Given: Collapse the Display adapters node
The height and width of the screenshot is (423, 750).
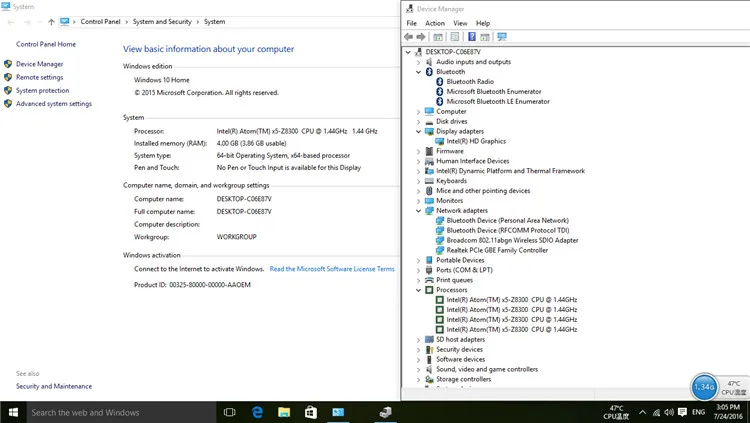Looking at the screenshot, I should click(x=419, y=131).
